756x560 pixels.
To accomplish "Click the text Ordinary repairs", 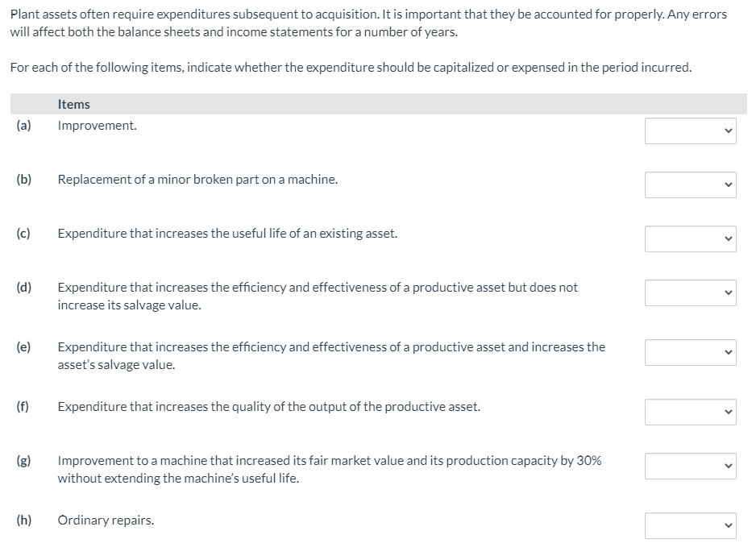I will (104, 520).
